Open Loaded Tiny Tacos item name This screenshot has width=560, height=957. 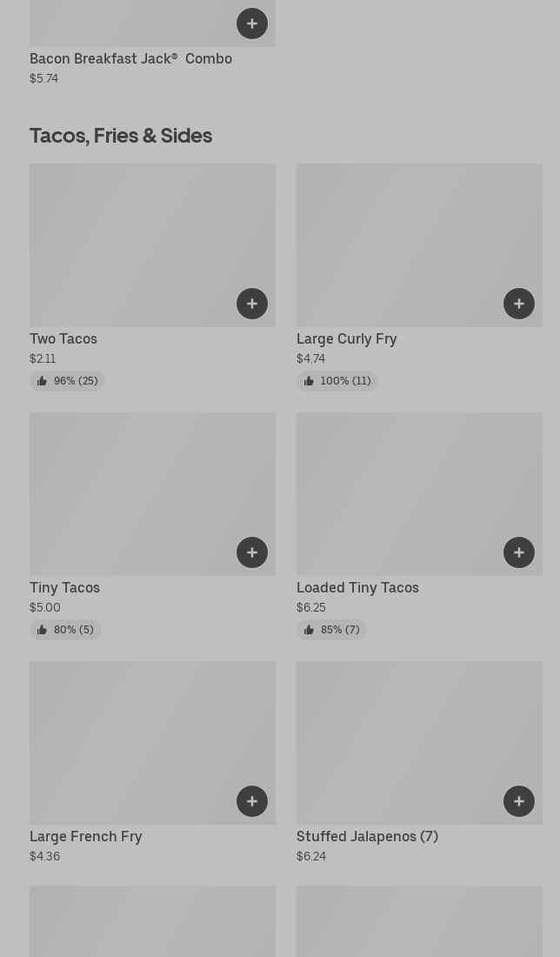pyautogui.click(x=357, y=588)
